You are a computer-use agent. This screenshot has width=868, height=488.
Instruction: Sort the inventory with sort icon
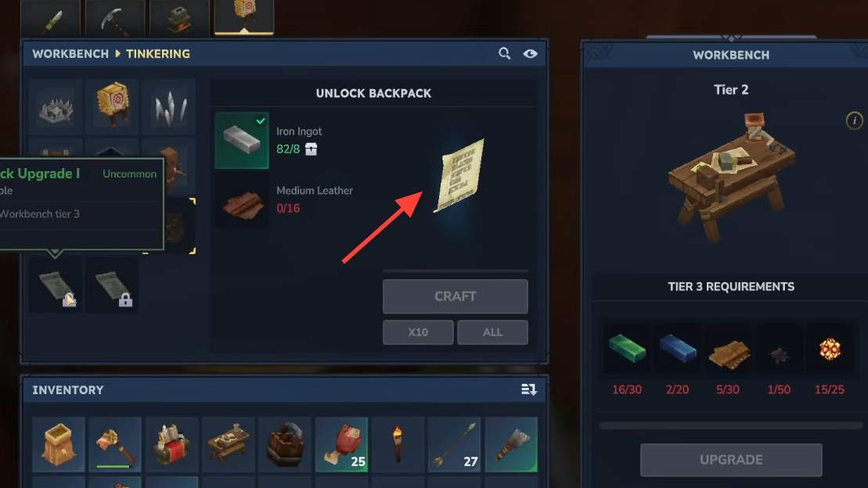click(528, 389)
